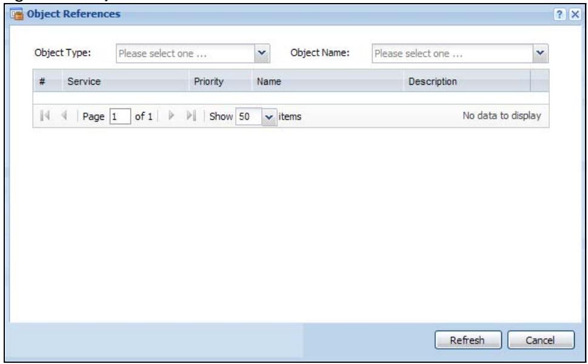This screenshot has height=364, width=588.
Task: Click the Object Name selection field
Action: (453, 53)
